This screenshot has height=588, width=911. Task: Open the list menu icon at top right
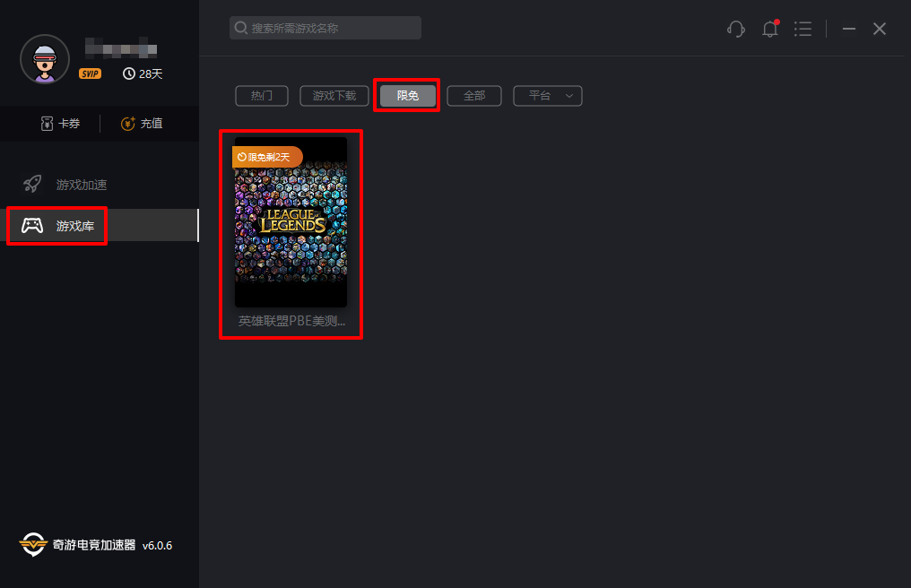(x=803, y=29)
